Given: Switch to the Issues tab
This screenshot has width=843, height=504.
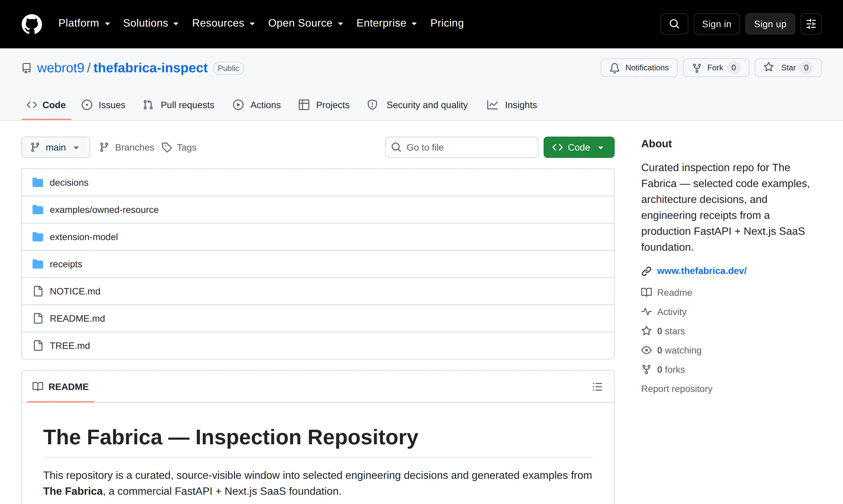Looking at the screenshot, I should coord(104,105).
